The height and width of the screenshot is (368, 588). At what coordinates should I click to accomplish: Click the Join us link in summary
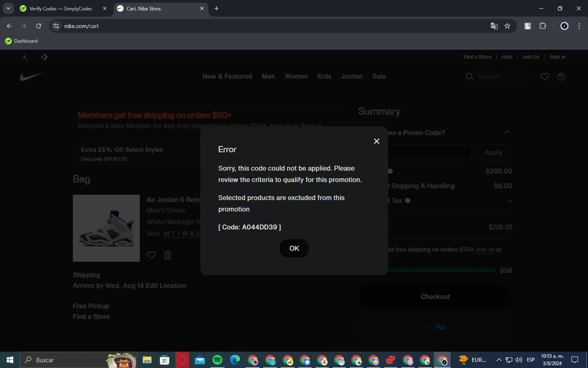485,250
